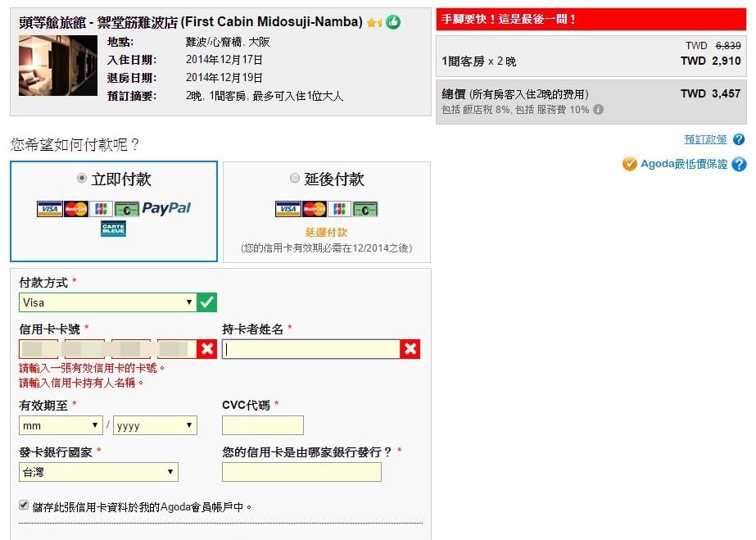This screenshot has width=756, height=540.
Task: Click the help icon next to Agoda最低價保證
Action: pyautogui.click(x=739, y=165)
